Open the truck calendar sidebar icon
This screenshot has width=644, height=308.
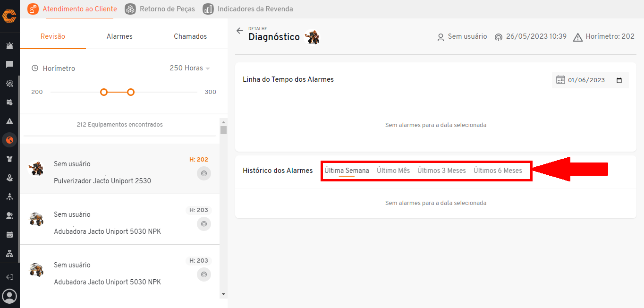coord(9,103)
